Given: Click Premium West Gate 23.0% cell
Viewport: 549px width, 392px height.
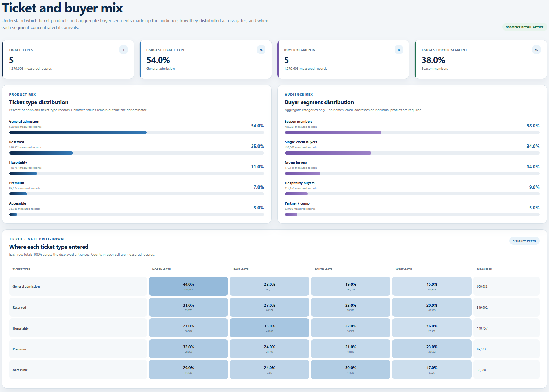Looking at the screenshot, I should tap(432, 349).
